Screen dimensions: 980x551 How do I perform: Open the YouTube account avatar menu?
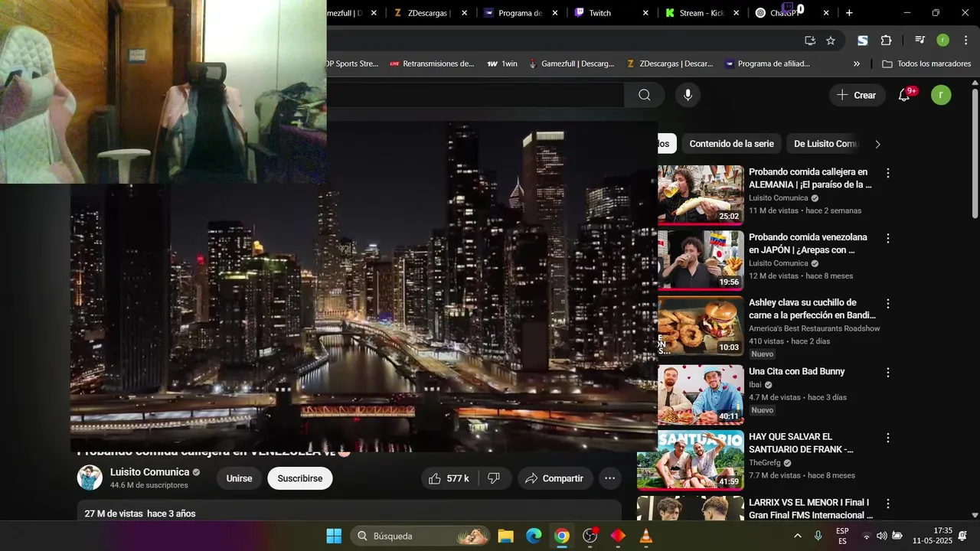[x=941, y=95]
